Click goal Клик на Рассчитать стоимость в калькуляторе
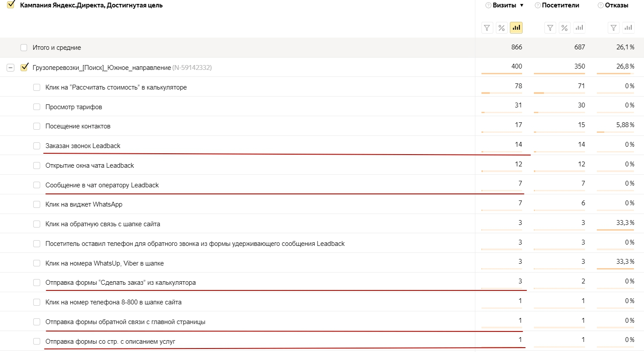This screenshot has width=644, height=352. (116, 87)
